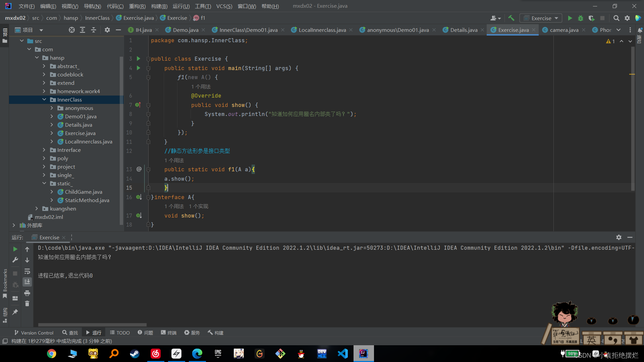Open the VCS(S) menu
Viewport: 644px width, 362px height.
click(x=224, y=6)
